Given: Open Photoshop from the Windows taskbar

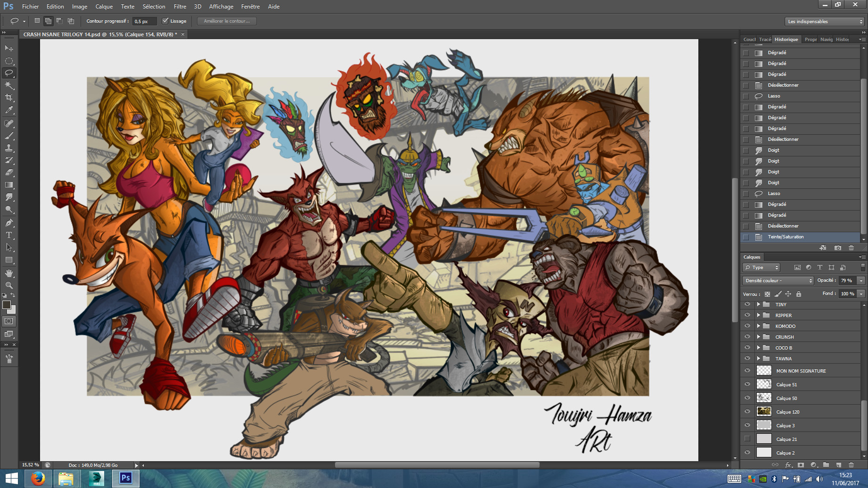Looking at the screenshot, I should [125, 478].
